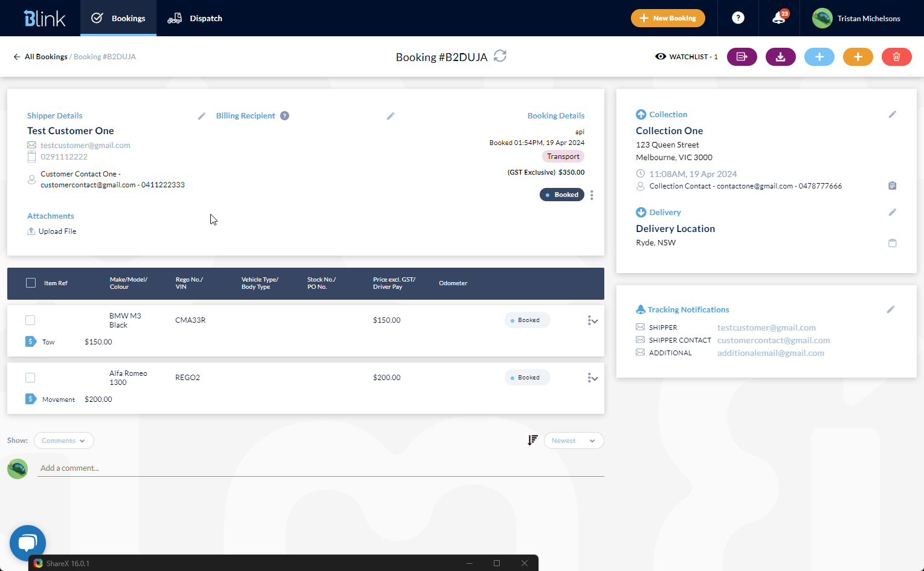
Task: Select the Alfa Romeo 1300 row checkbox
Action: (x=30, y=377)
